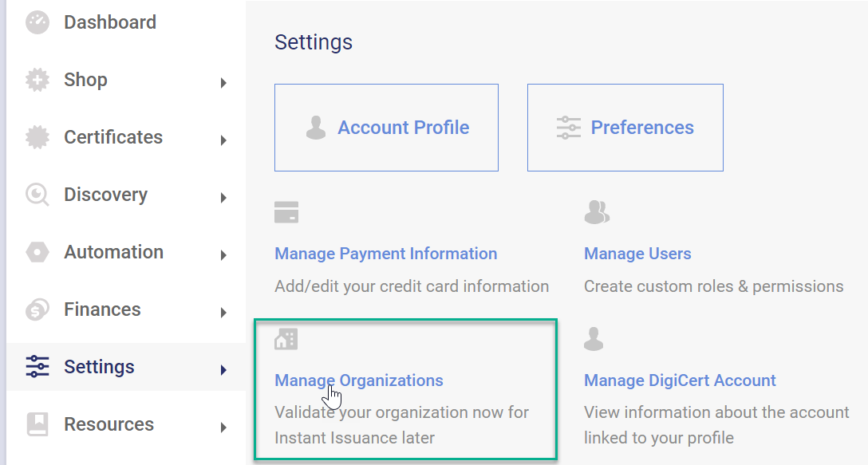
Task: Expand the Certificates submenu chevron
Action: click(x=223, y=138)
